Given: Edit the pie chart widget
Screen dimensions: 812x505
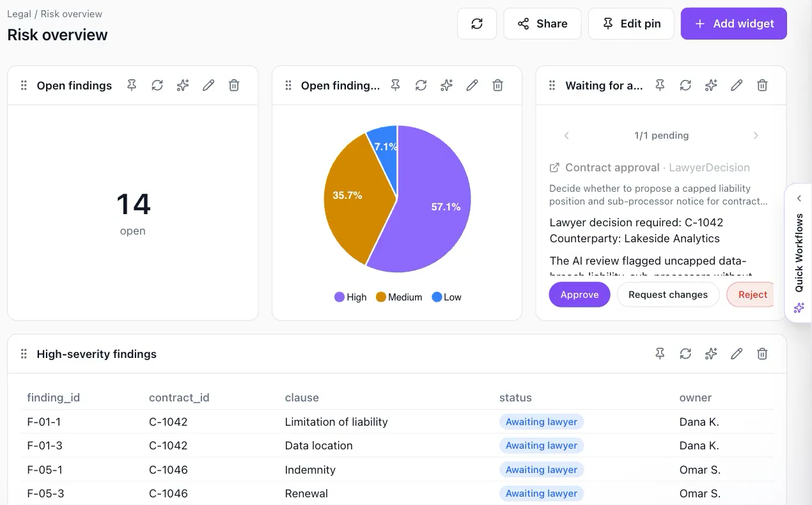Looking at the screenshot, I should (x=472, y=85).
